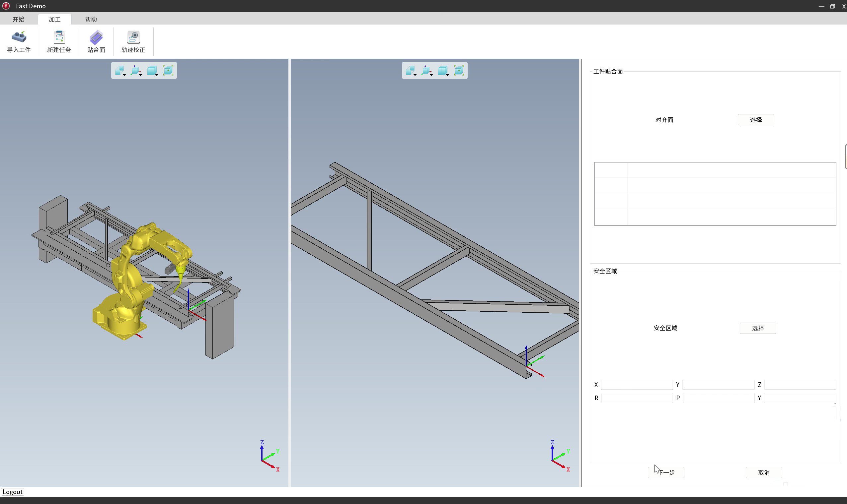Screen dimensions: 847x504
Task: Open the 轨迹校正 trajectory correction tool
Action: (x=133, y=41)
